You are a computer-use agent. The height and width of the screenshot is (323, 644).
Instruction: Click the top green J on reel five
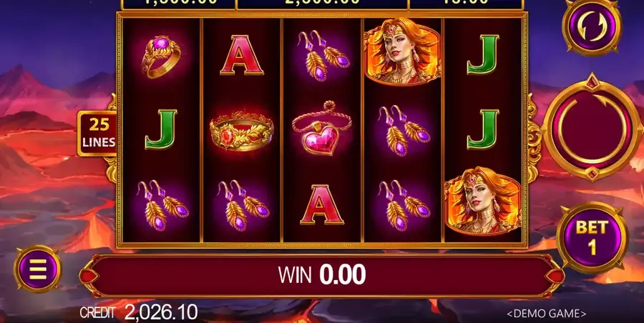[x=482, y=54]
